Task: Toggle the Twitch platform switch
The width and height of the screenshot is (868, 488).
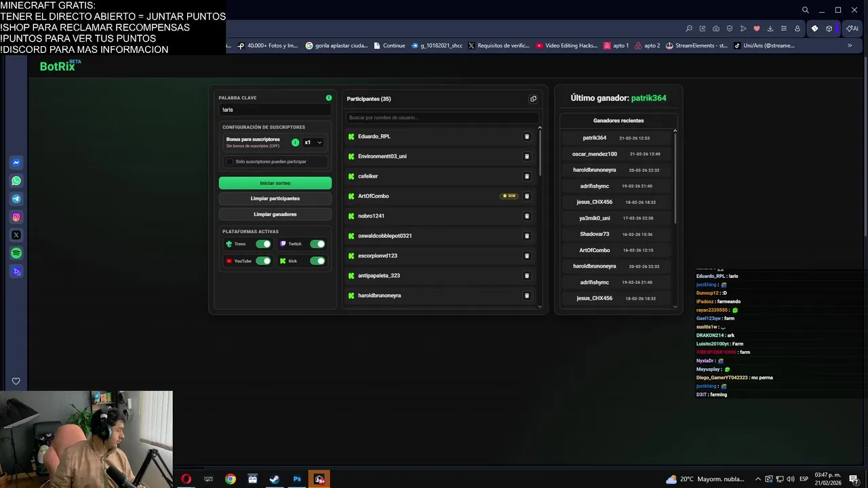Action: 317,244
